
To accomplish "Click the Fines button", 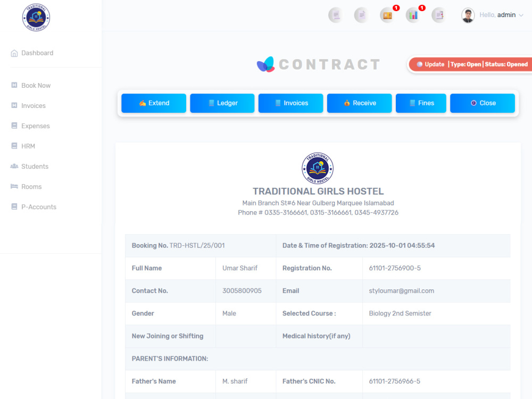I will pyautogui.click(x=421, y=103).
